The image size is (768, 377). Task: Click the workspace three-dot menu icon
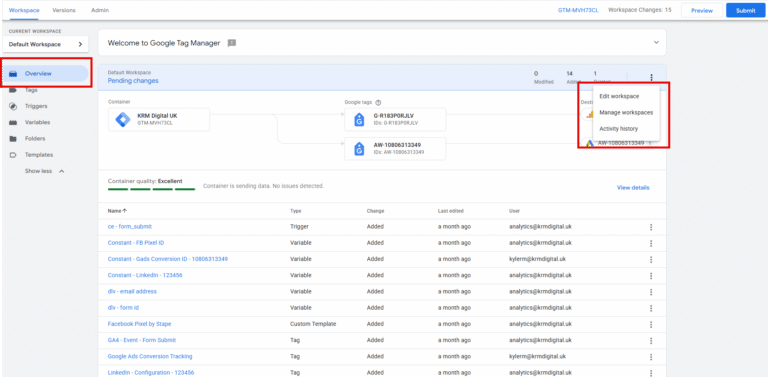[651, 77]
